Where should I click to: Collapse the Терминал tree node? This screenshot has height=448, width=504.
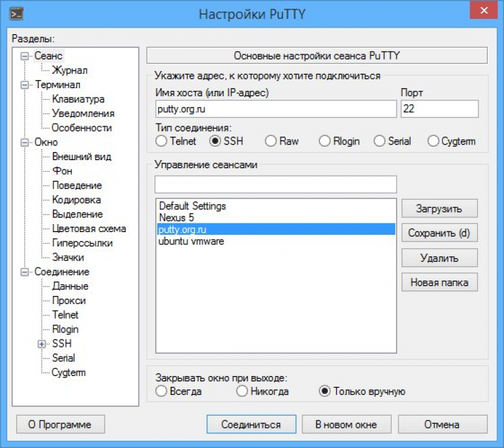[24, 85]
